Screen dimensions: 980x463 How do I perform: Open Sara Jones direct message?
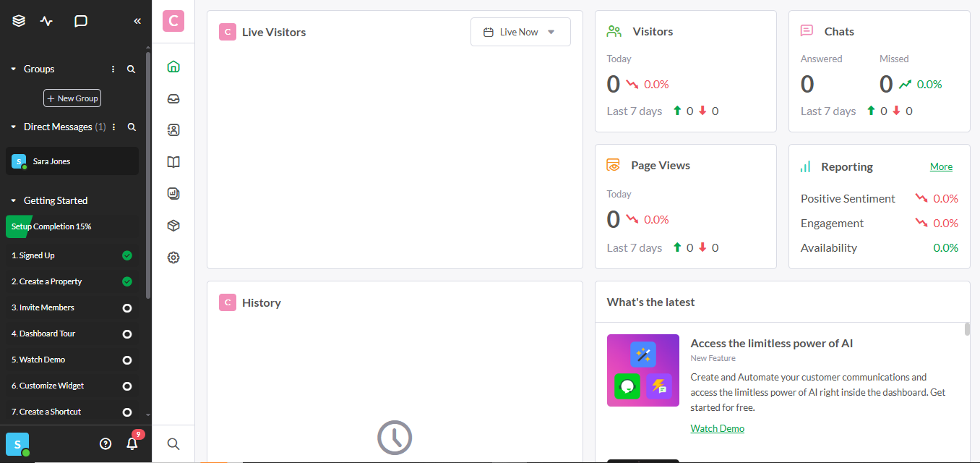[72, 161]
